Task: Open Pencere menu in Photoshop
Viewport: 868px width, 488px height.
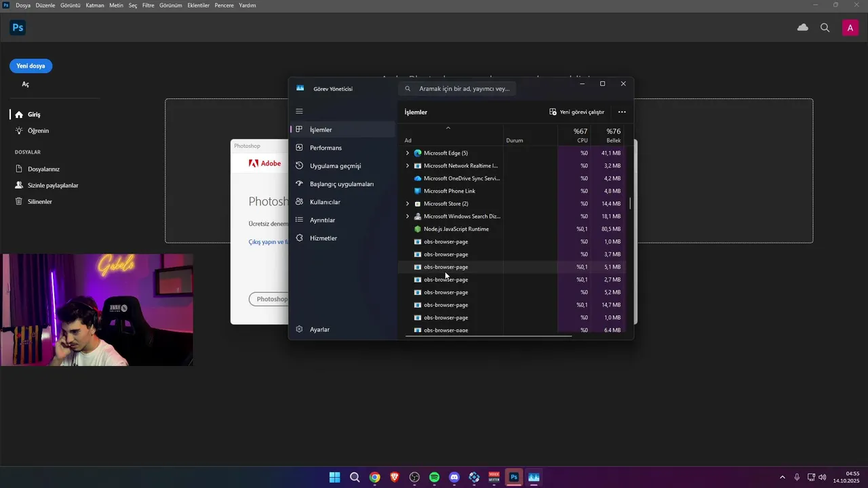Action: 224,5
